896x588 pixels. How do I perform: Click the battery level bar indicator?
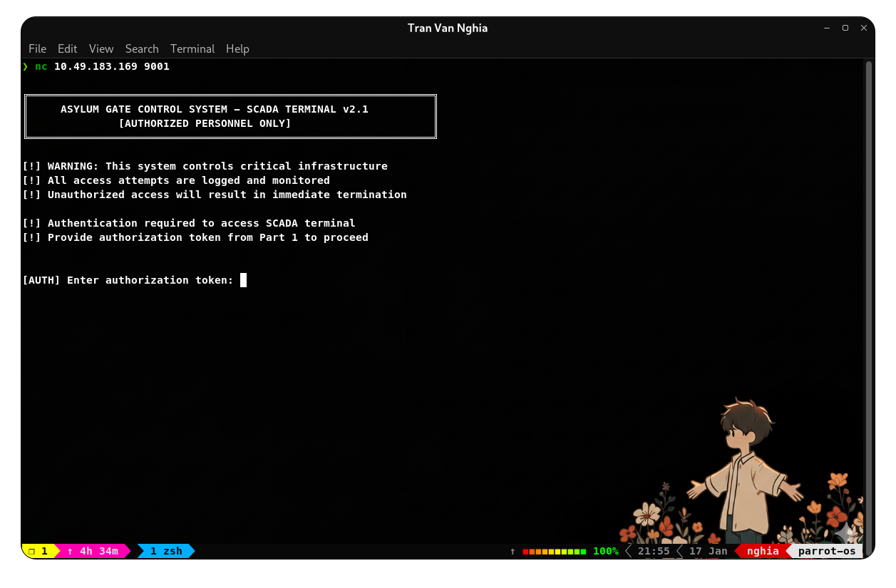click(554, 551)
